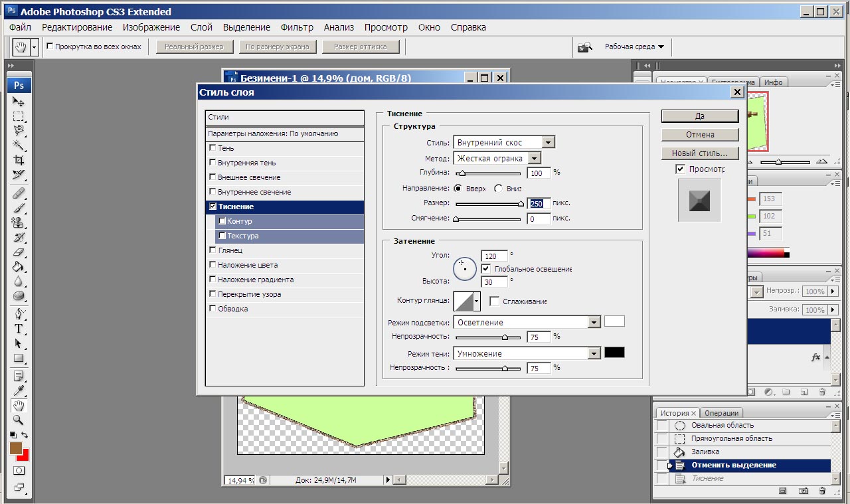This screenshot has width=850, height=504.
Task: Select the Clone Stamp tool
Action: (x=19, y=222)
